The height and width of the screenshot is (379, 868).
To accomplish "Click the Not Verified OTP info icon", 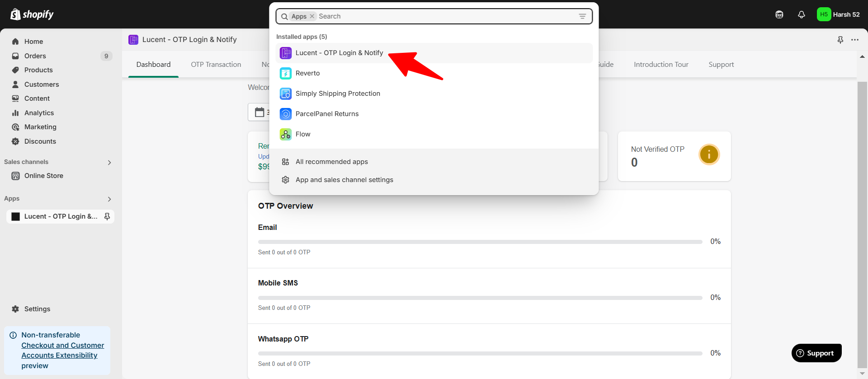I will (x=709, y=154).
